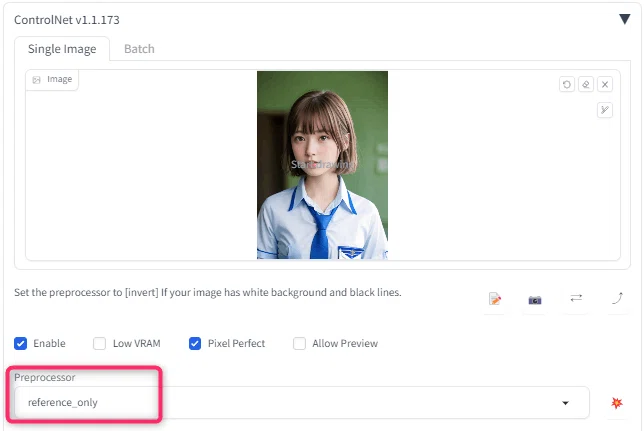Select the Single Image tab

click(62, 49)
